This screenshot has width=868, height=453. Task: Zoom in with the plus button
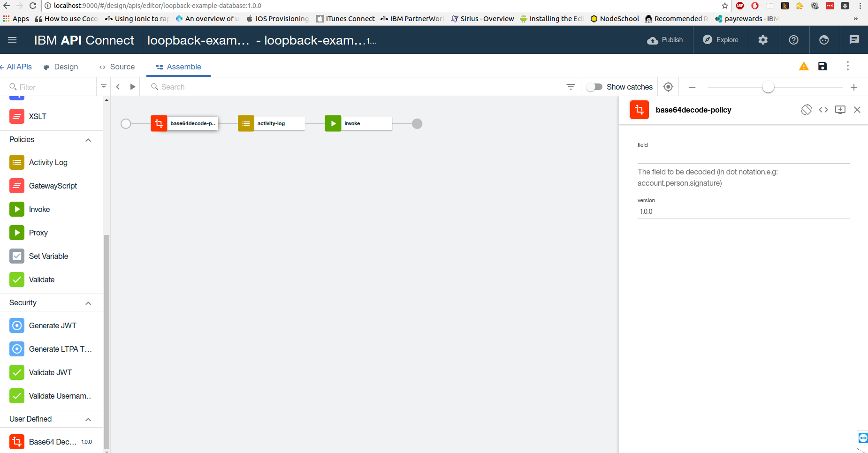(x=854, y=87)
